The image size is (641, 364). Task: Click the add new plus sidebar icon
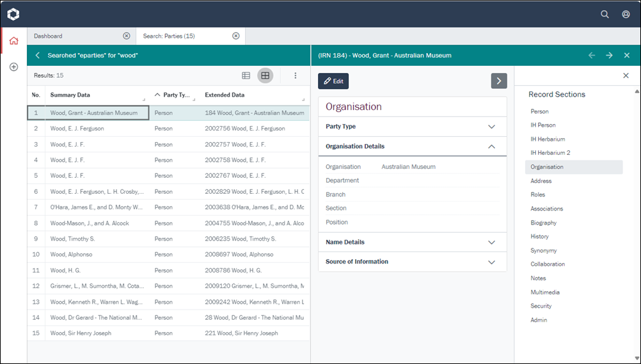pyautogui.click(x=13, y=67)
